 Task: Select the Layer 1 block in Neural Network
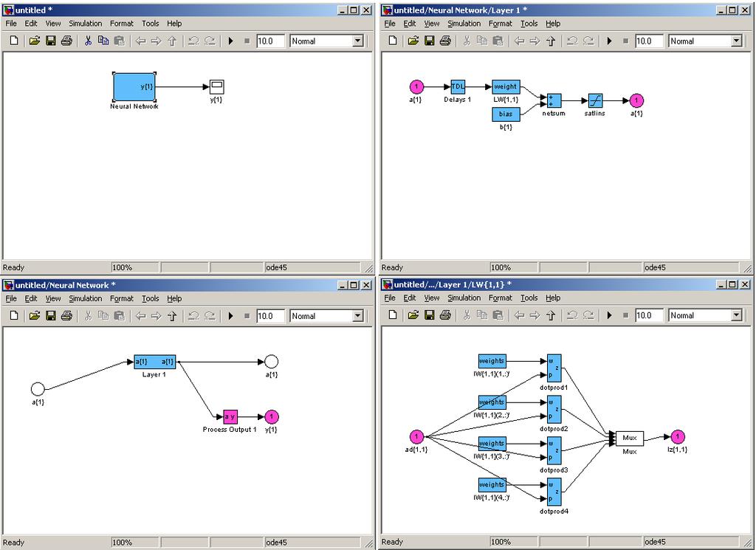155,362
